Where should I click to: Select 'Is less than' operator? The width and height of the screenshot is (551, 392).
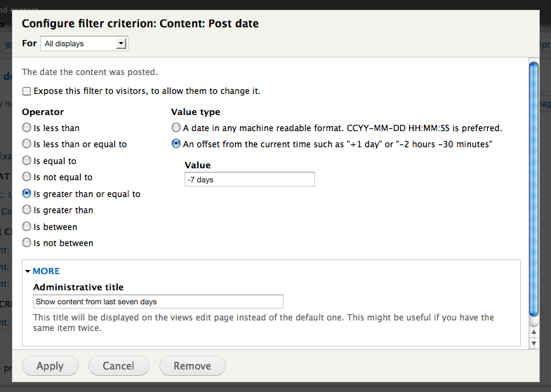coord(27,128)
